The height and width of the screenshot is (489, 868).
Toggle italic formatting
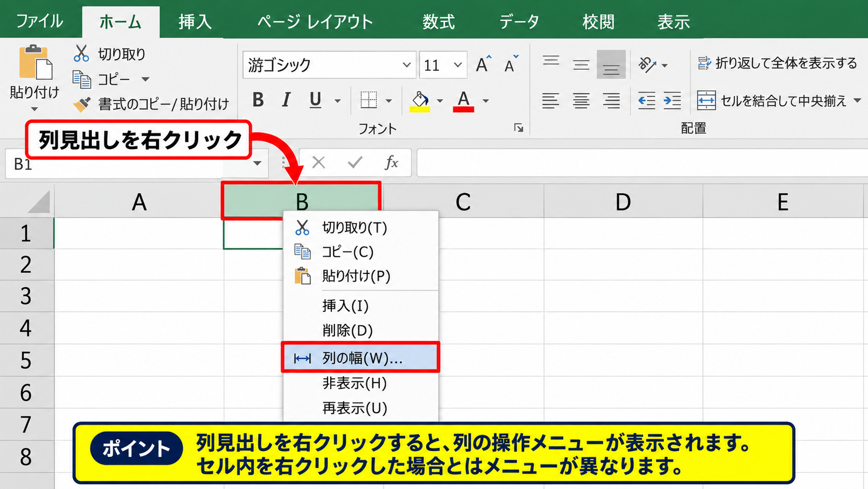click(286, 100)
